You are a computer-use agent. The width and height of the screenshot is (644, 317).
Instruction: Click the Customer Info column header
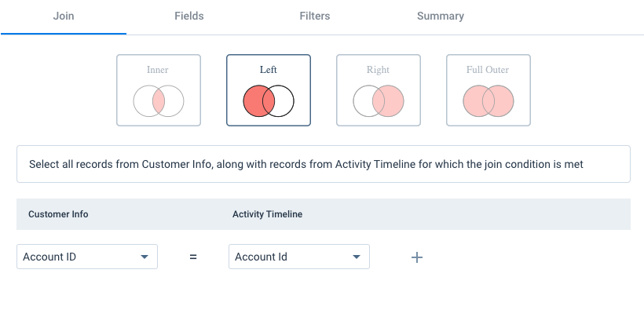(x=58, y=214)
